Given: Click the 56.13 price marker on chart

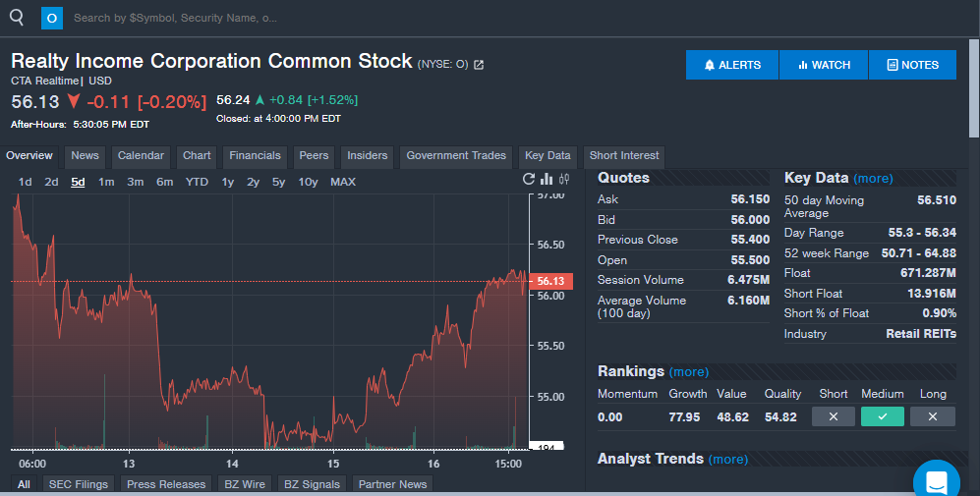Looking at the screenshot, I should pos(550,281).
